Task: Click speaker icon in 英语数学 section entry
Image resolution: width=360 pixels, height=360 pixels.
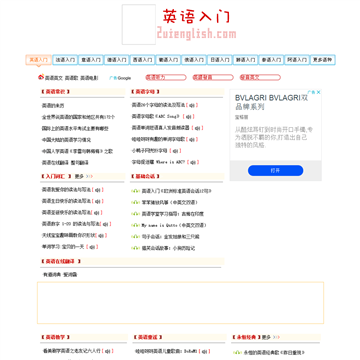Action: tap(108, 351)
